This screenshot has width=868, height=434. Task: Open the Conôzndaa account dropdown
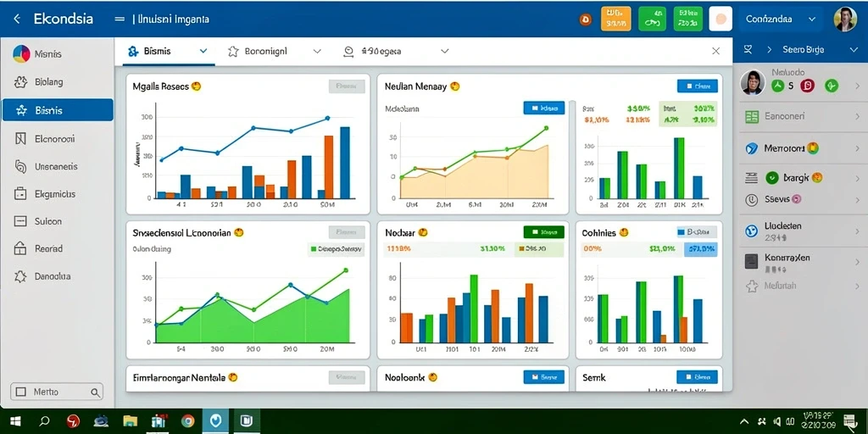[x=812, y=19]
